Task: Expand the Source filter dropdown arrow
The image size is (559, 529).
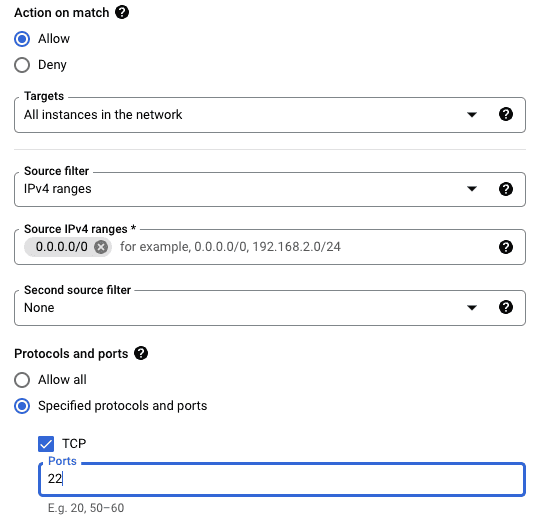Action: click(472, 189)
